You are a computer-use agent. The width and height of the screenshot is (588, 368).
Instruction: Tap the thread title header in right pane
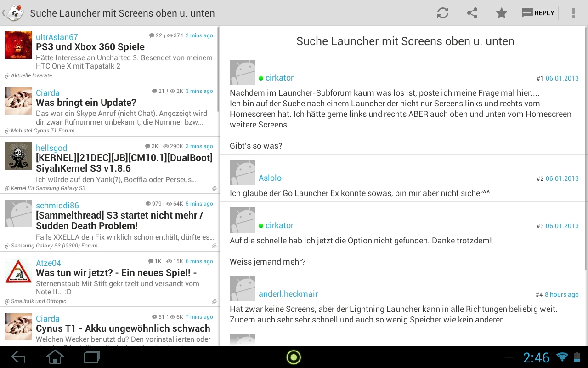pyautogui.click(x=405, y=41)
